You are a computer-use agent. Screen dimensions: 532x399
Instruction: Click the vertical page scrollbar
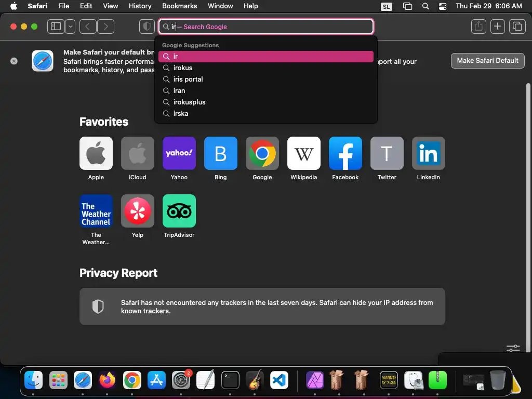tap(528, 217)
